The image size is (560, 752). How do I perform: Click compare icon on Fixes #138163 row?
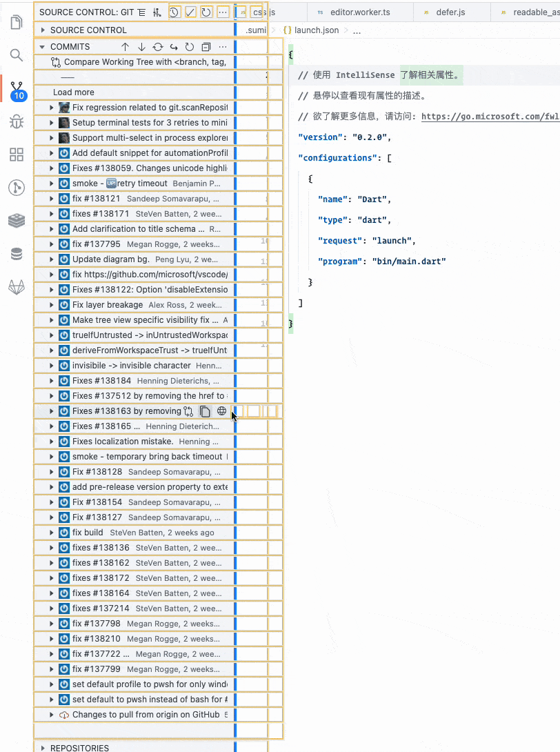coord(188,411)
